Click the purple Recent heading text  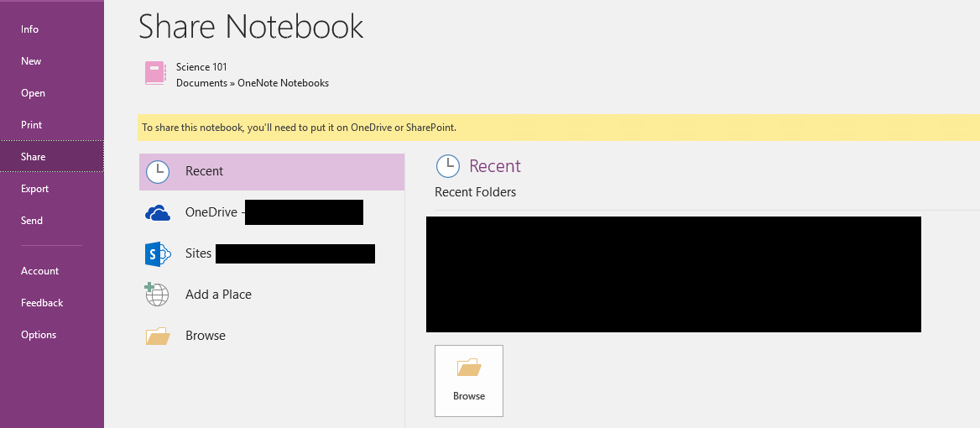tap(495, 166)
